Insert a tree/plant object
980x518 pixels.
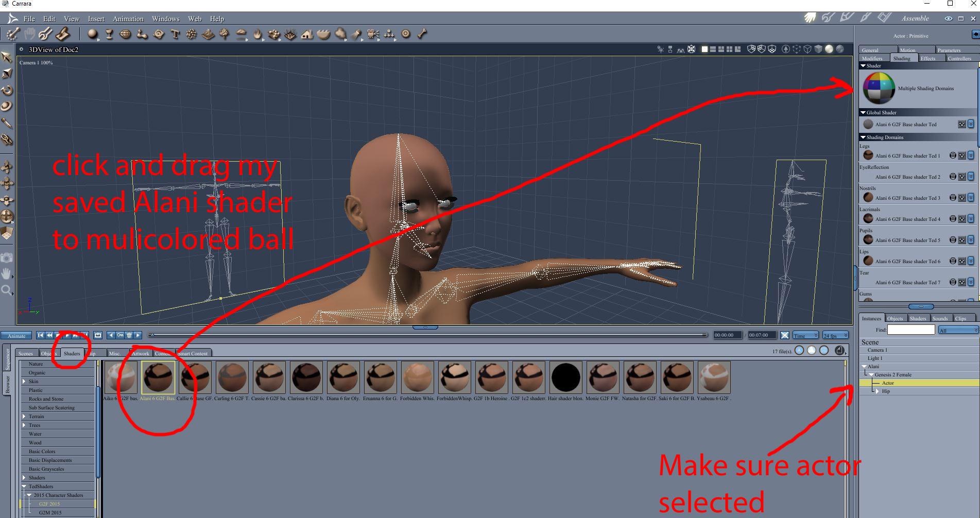click(x=225, y=34)
